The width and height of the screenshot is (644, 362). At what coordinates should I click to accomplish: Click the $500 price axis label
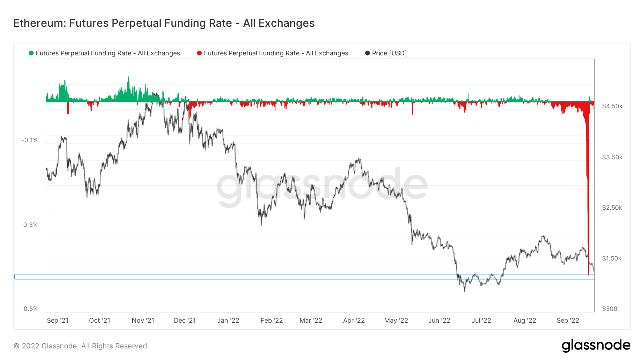[x=610, y=309]
